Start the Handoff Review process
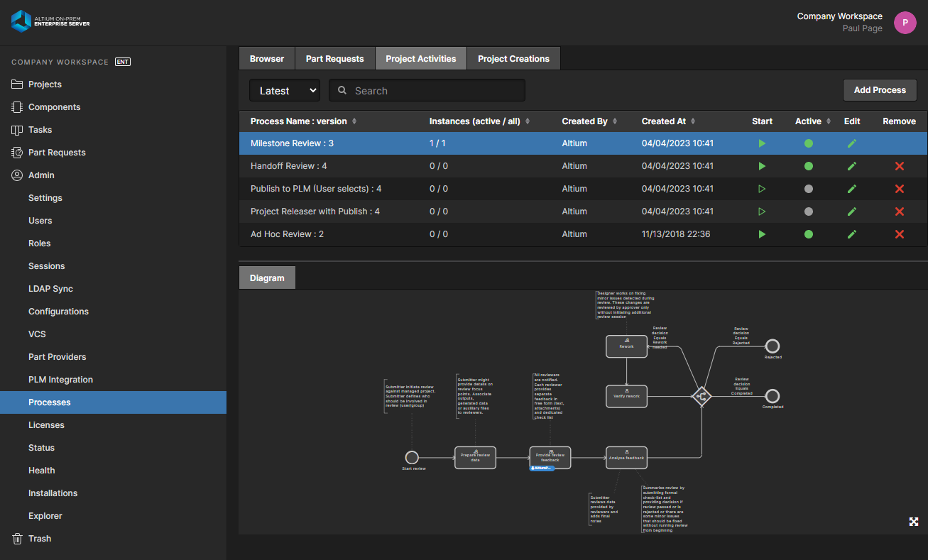The width and height of the screenshot is (928, 560). coord(762,166)
